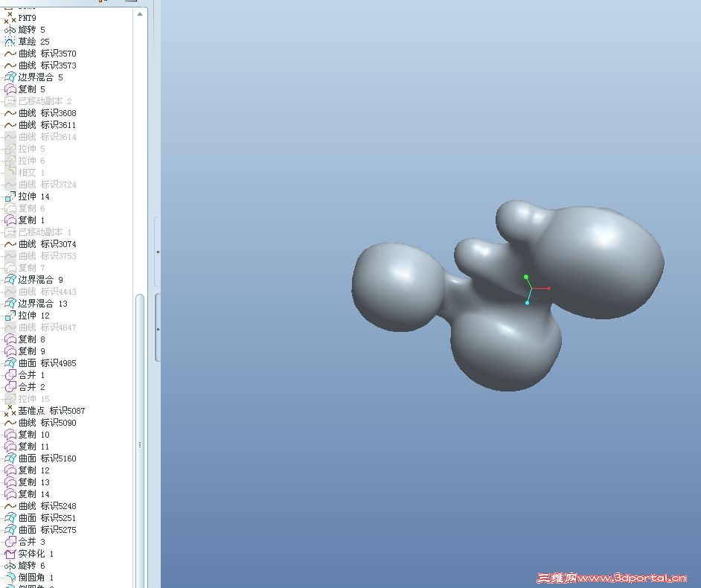The height and width of the screenshot is (588, 701).
Task: Select feature 复制 11 in model tree
Action: (x=34, y=447)
